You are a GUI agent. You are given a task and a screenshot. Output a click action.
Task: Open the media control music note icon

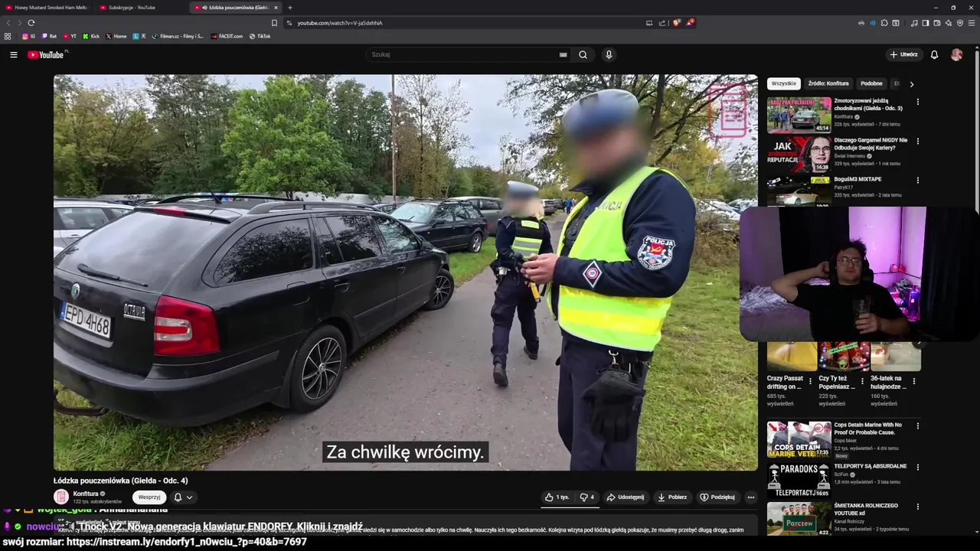pyautogui.click(x=913, y=23)
